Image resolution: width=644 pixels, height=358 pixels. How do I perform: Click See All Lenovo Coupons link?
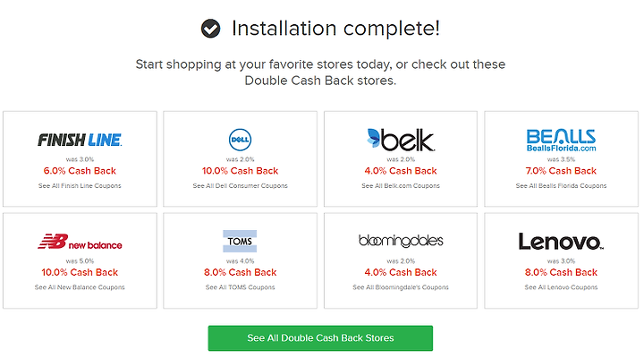pyautogui.click(x=561, y=287)
